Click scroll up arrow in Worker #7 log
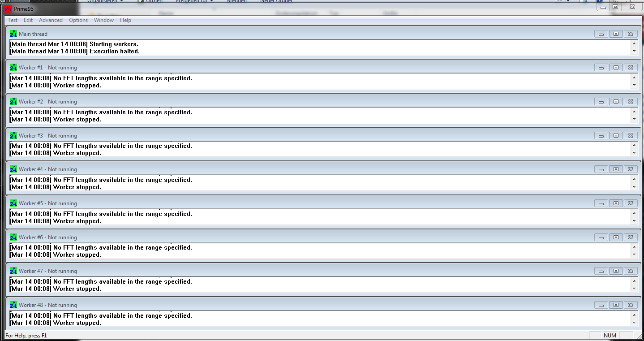This screenshot has height=341, width=644. point(634,281)
